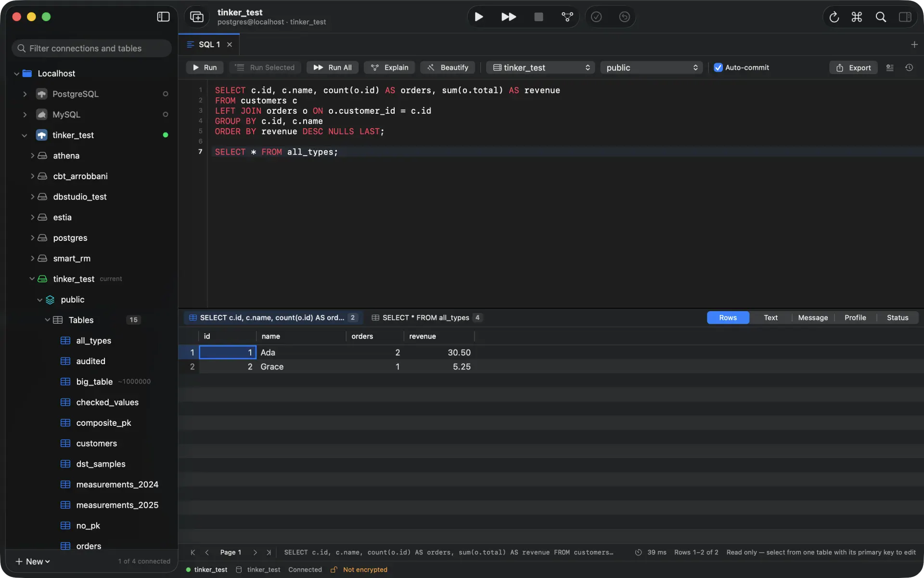Click the PostgreSQL connection elephant icon
The width and height of the screenshot is (924, 578).
pyautogui.click(x=42, y=94)
